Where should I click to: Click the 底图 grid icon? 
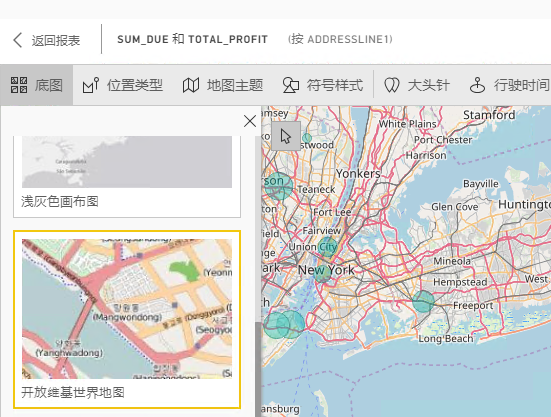(x=19, y=85)
